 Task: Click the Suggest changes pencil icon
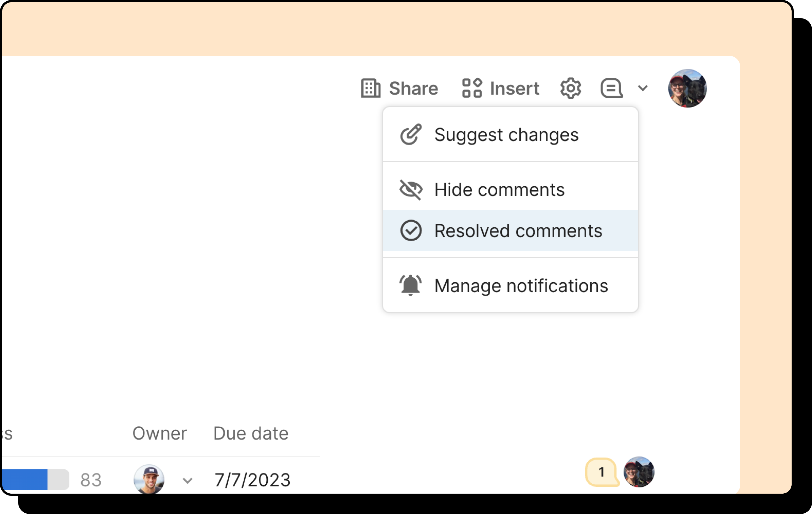coord(411,134)
